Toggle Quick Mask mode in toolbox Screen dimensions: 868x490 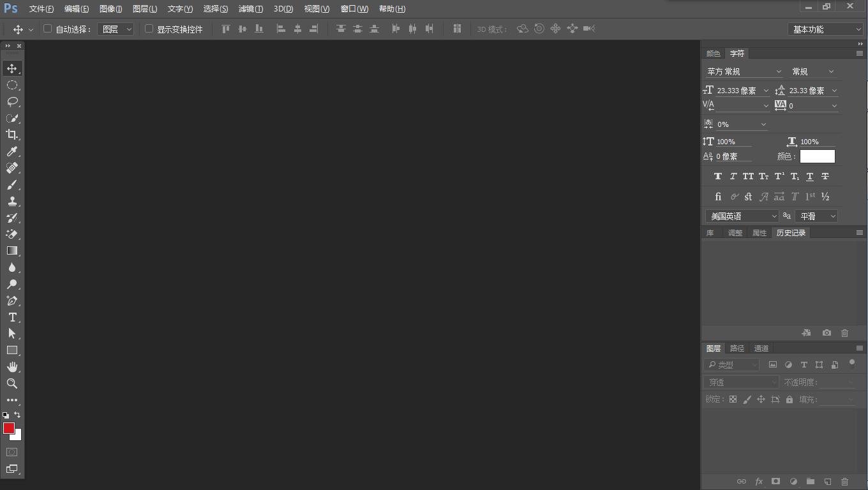pos(12,452)
